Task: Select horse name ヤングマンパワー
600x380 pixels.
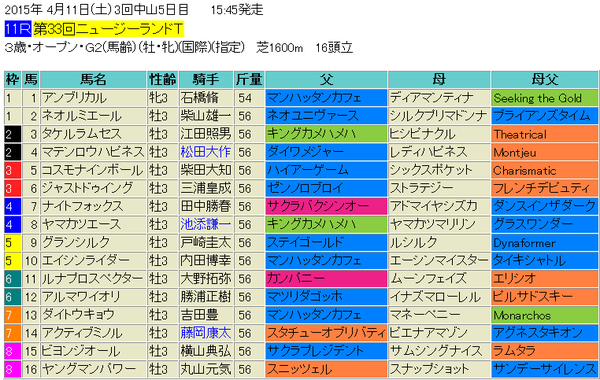Action: click(89, 369)
